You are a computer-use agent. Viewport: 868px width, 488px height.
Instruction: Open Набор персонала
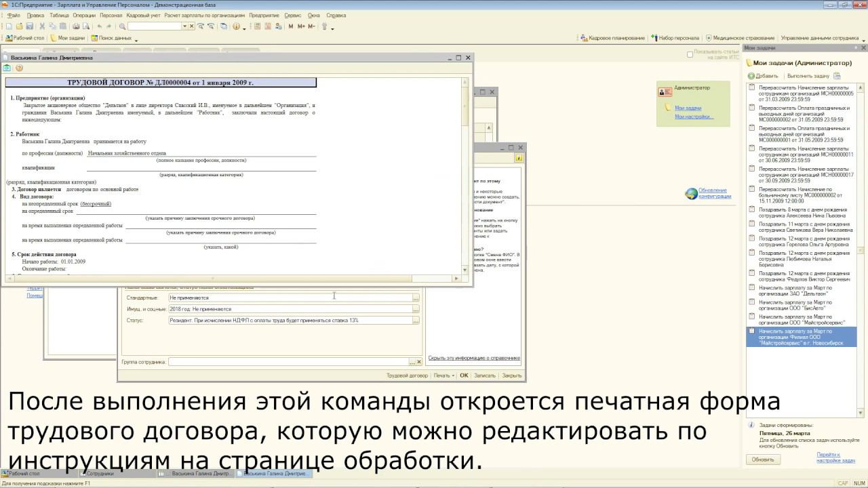tap(675, 38)
